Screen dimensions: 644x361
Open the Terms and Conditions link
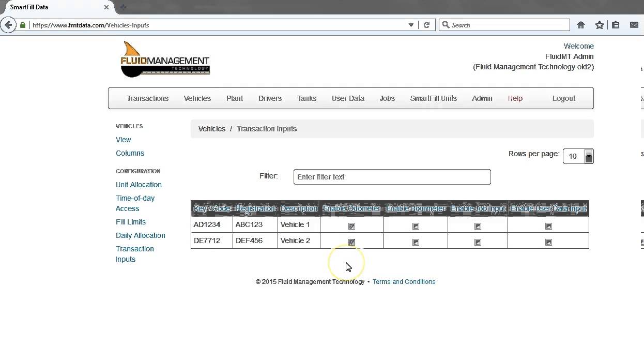(x=404, y=282)
